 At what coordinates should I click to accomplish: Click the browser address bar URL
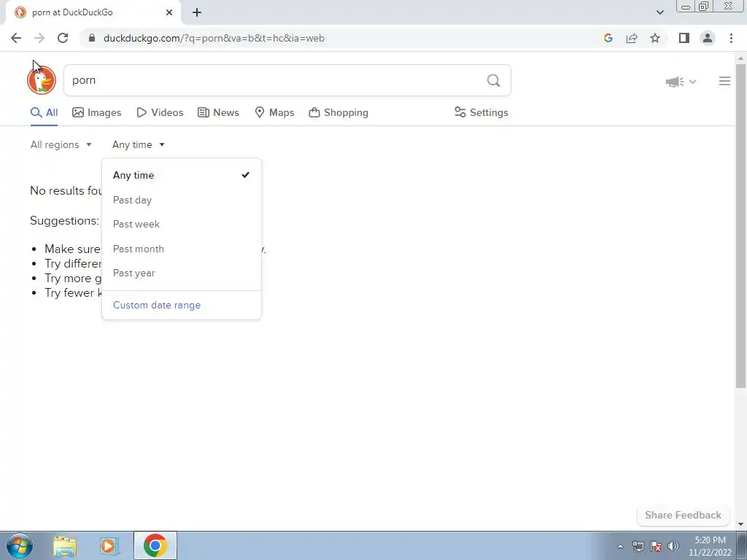(214, 38)
